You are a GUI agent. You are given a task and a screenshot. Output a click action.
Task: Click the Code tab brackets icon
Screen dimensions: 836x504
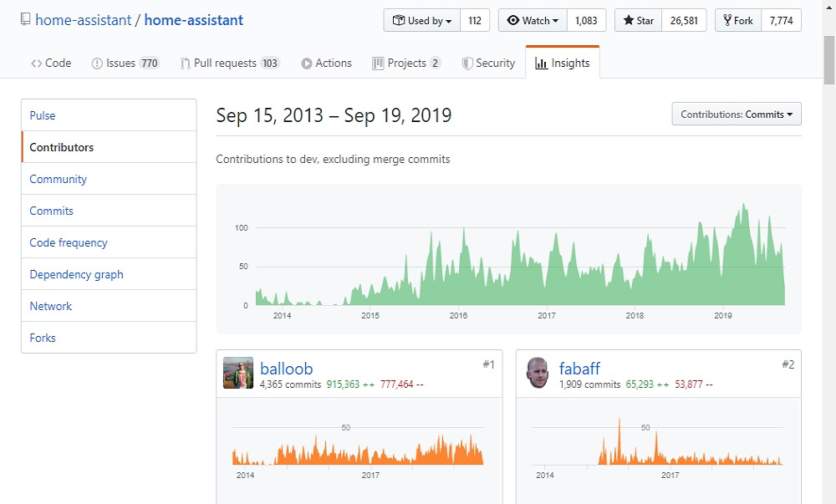(36, 64)
